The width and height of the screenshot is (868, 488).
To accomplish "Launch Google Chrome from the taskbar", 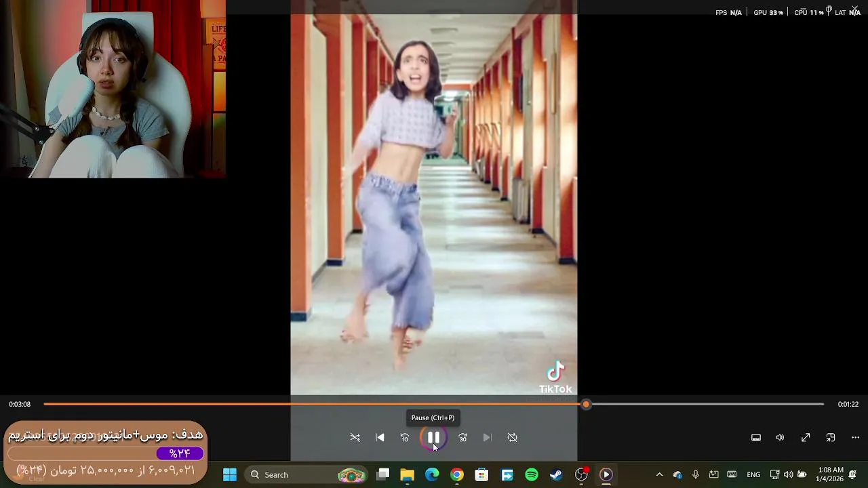I will click(x=457, y=474).
